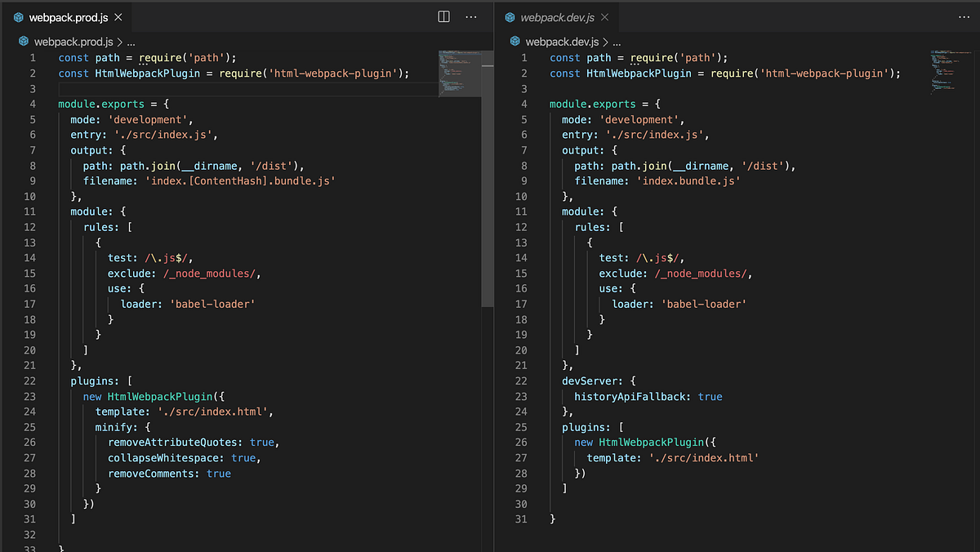The width and height of the screenshot is (980, 552).
Task: Click the exclude regex /_node_modules/ in webpack.prod.js
Action: pos(208,273)
